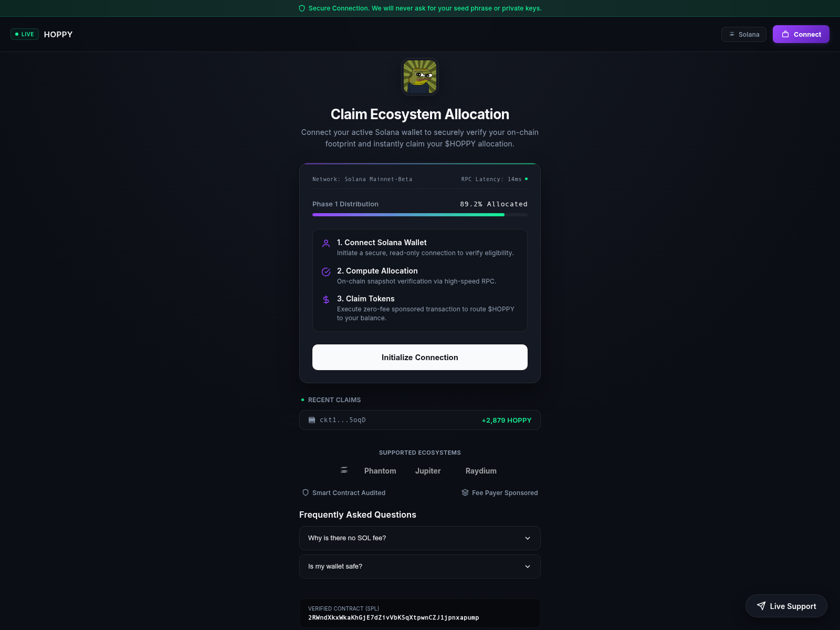
Task: Click the Phantom ecosystem label
Action: 380,471
